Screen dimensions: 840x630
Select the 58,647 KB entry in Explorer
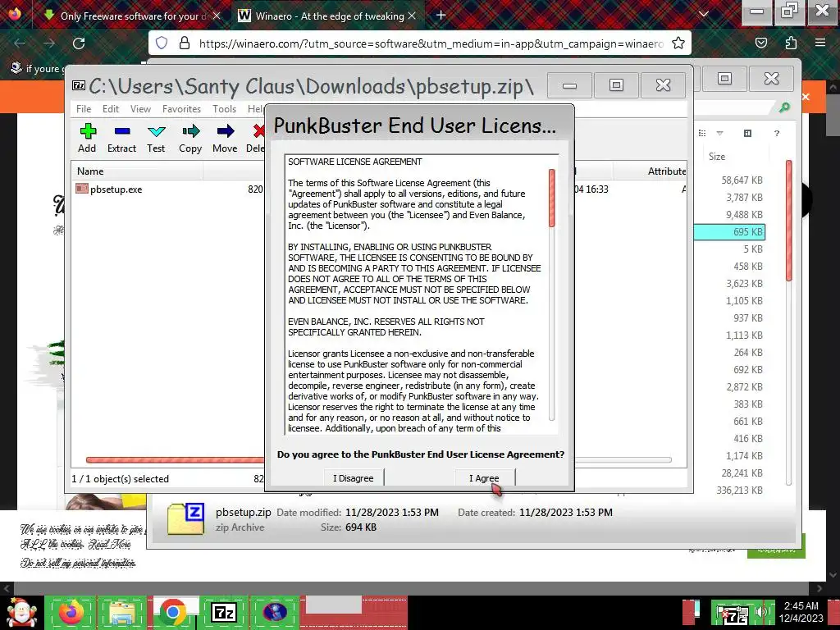pyautogui.click(x=742, y=180)
